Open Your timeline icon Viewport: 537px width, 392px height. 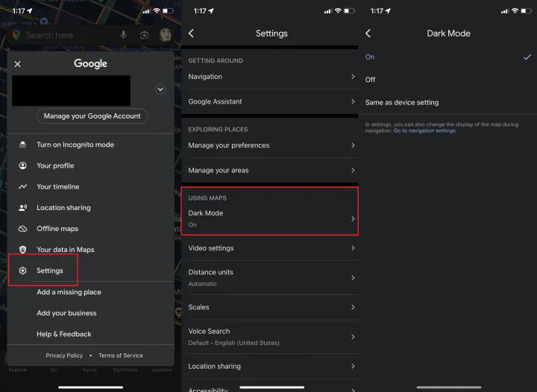(22, 186)
